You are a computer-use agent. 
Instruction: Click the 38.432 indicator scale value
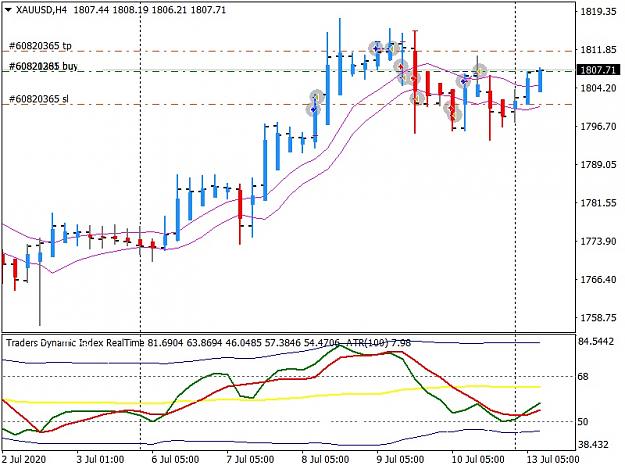[x=594, y=444]
